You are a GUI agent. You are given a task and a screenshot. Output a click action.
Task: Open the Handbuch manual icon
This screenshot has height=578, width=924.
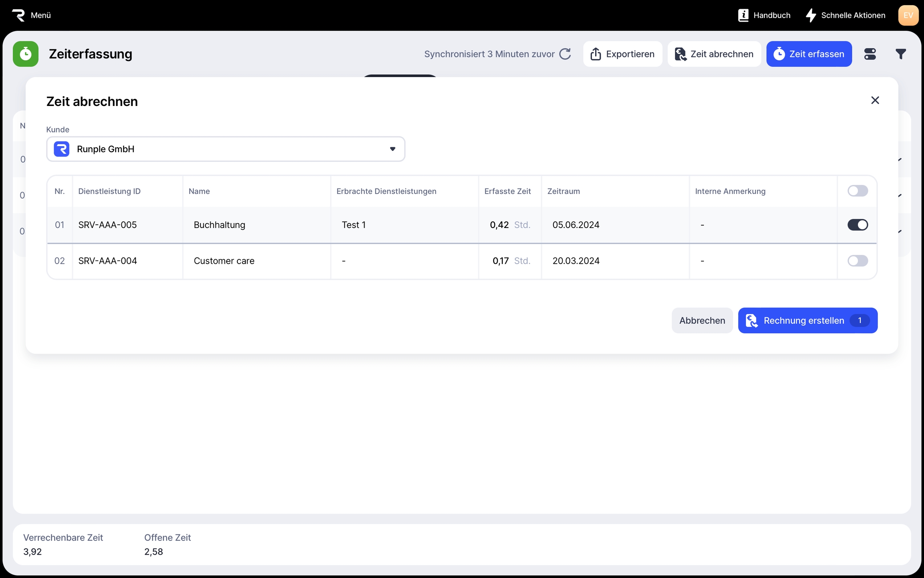(x=743, y=15)
